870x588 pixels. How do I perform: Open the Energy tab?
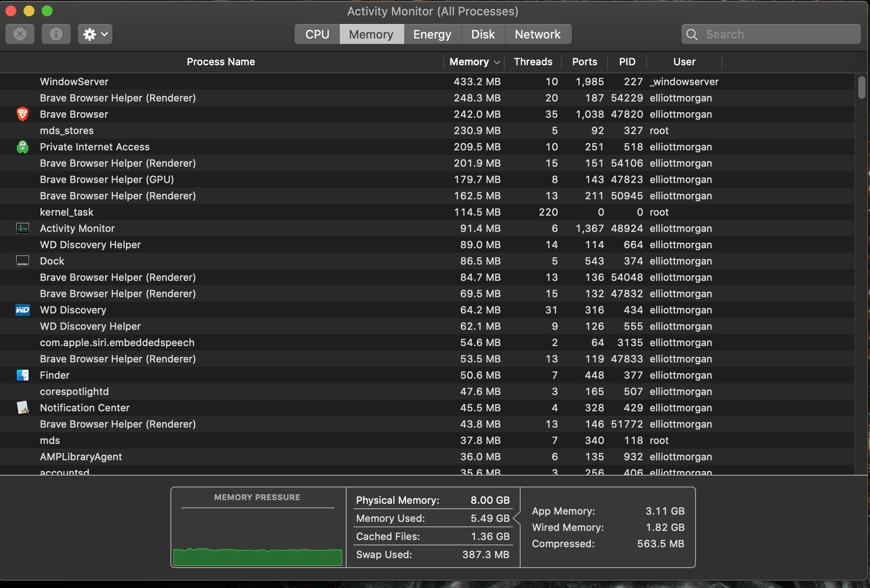[x=432, y=34]
